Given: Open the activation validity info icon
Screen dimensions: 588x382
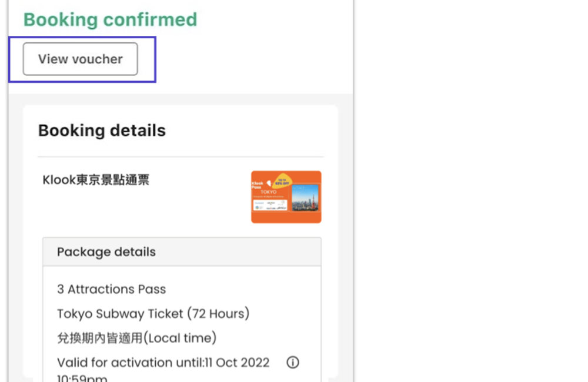Looking at the screenshot, I should pos(292,362).
